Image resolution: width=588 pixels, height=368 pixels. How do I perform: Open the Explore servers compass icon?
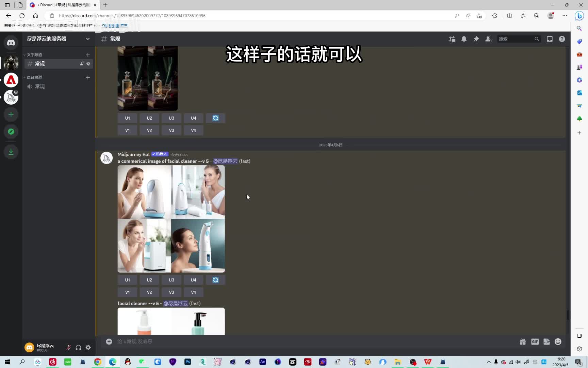click(11, 132)
